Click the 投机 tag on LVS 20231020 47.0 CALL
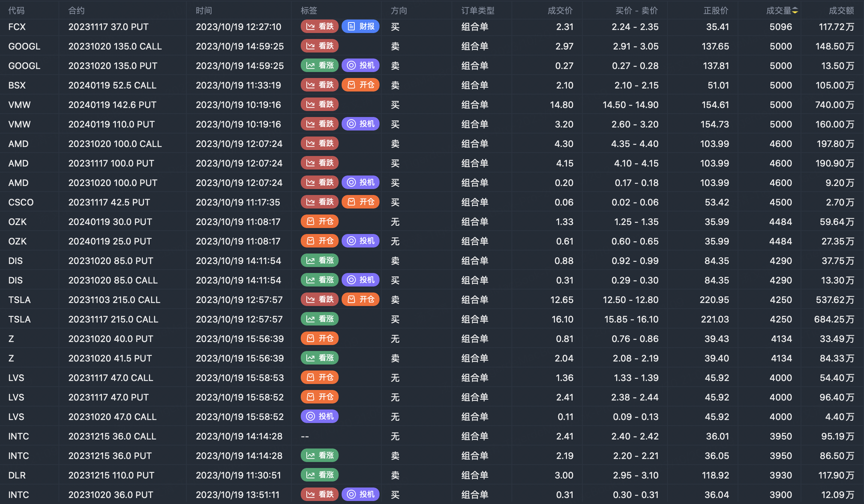864x504 pixels. point(319,417)
